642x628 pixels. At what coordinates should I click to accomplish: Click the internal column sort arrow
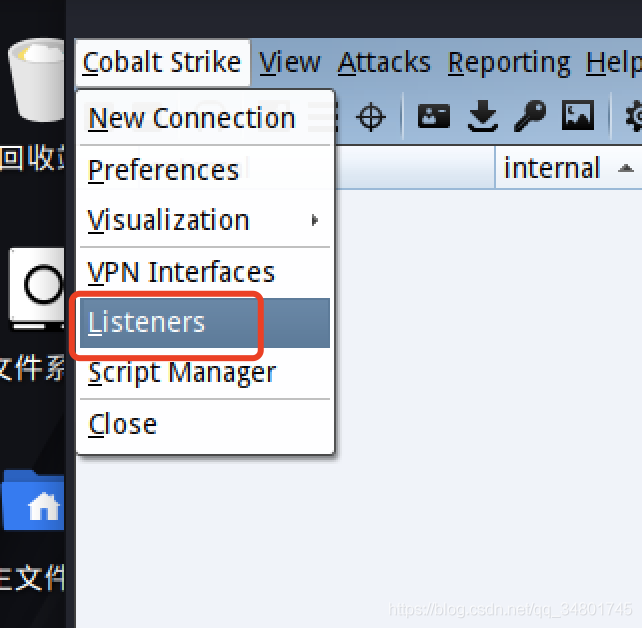click(626, 168)
